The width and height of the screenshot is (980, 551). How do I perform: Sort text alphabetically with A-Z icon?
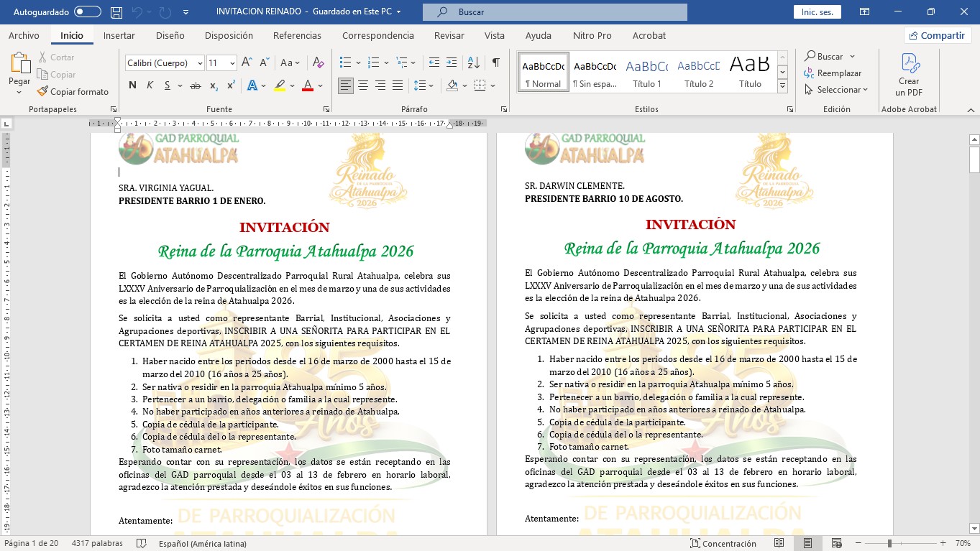[x=473, y=63]
